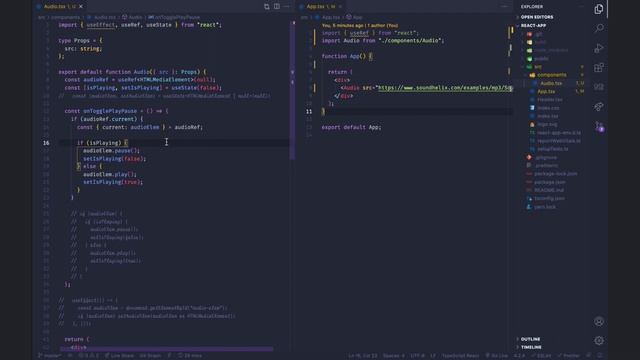Switch to the App.tsx tab

[321, 7]
